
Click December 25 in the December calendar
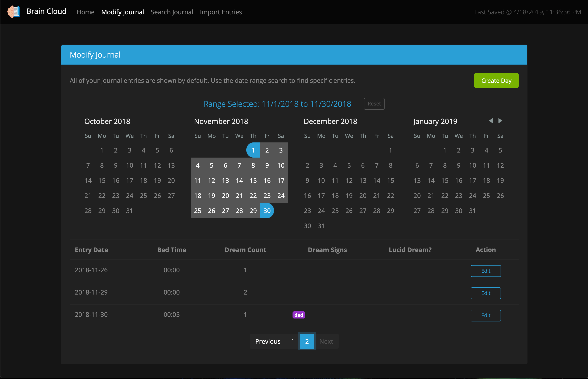coord(335,211)
